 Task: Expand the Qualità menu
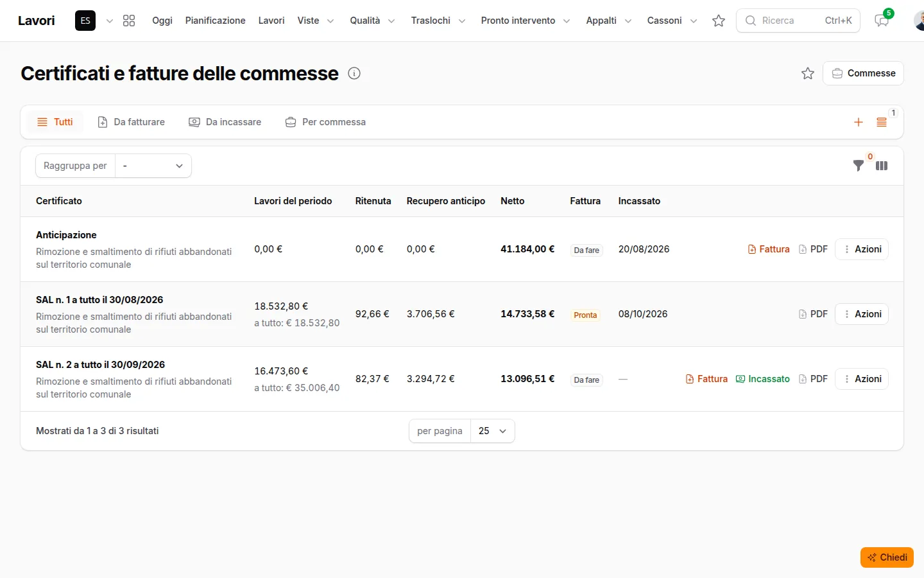(372, 21)
